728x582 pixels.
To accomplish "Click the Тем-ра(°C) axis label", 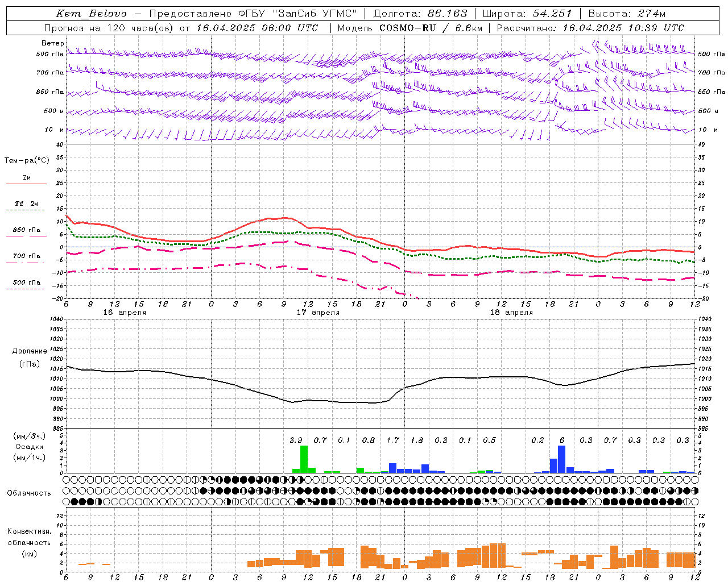I will point(27,161).
